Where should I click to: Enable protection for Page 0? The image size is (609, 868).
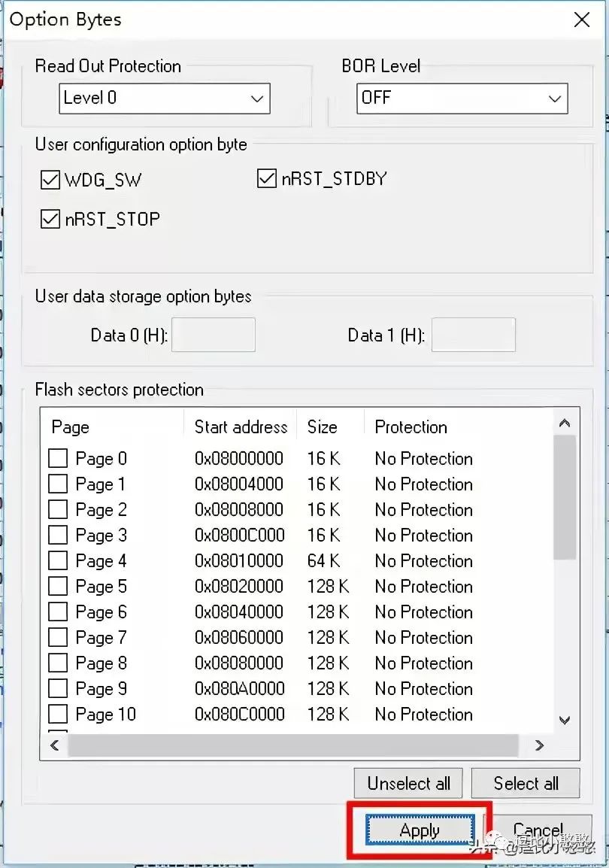coord(58,459)
